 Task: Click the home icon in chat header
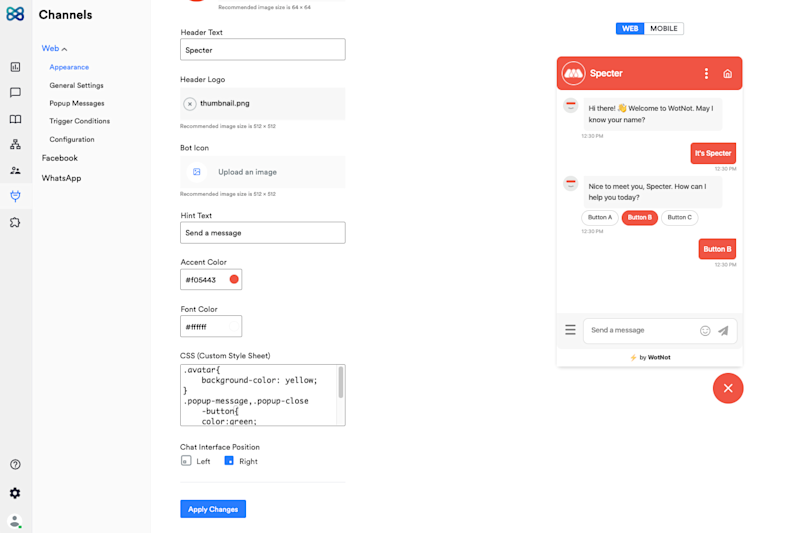click(728, 73)
